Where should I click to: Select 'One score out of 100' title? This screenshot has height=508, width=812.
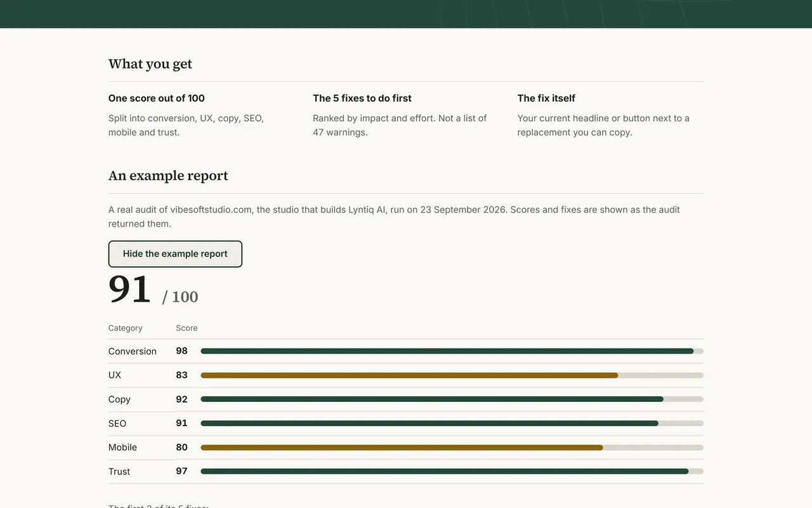coord(157,98)
